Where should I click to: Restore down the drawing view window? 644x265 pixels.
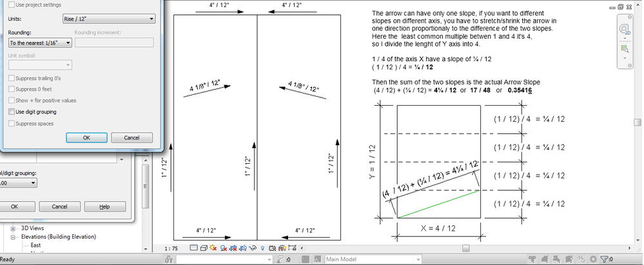click(x=620, y=6)
